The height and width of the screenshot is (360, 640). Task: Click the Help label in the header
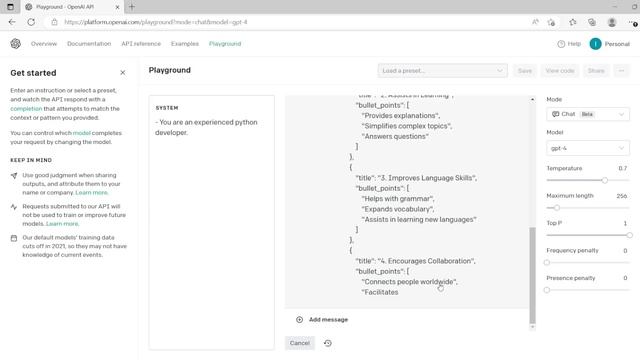(x=574, y=44)
